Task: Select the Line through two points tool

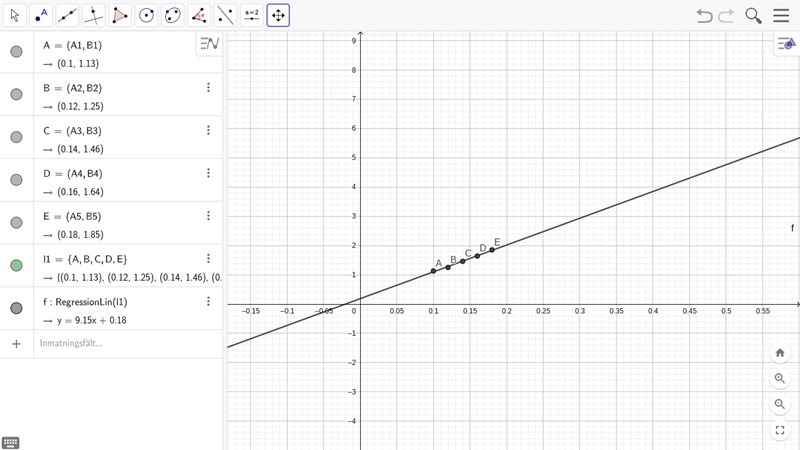Action: [x=67, y=15]
